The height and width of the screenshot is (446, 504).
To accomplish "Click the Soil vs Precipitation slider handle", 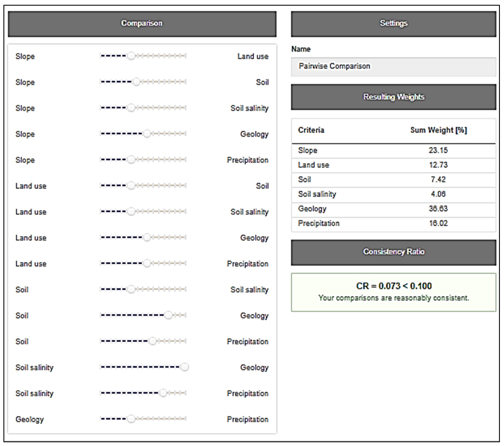I will pos(153,341).
